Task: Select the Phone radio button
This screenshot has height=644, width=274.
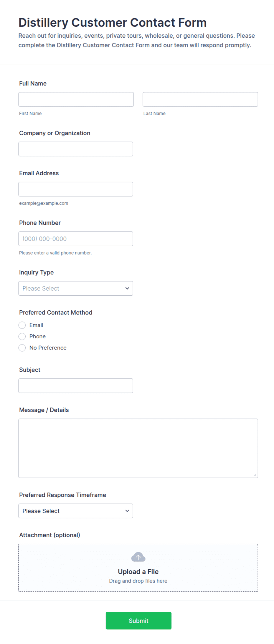Action: pyautogui.click(x=22, y=336)
